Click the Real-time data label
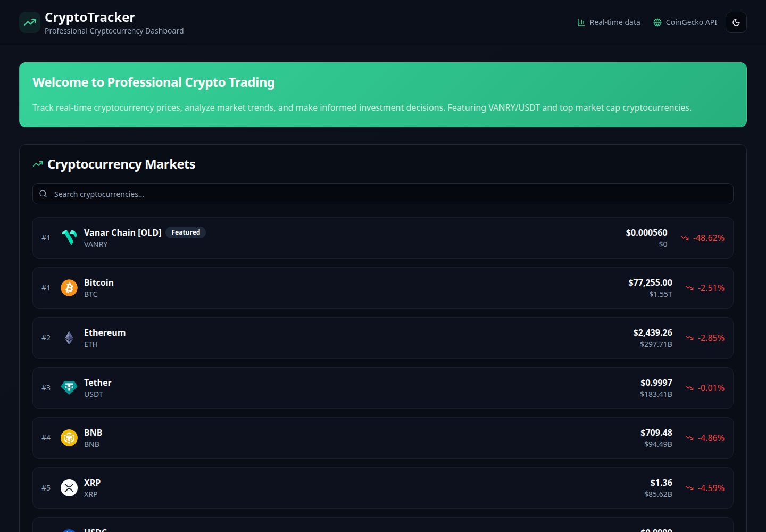 click(615, 22)
